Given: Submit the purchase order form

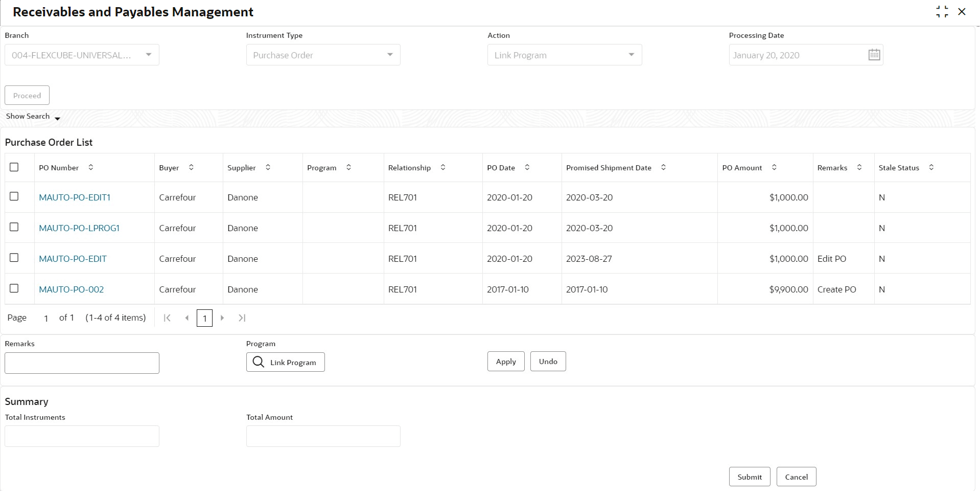Looking at the screenshot, I should (749, 477).
